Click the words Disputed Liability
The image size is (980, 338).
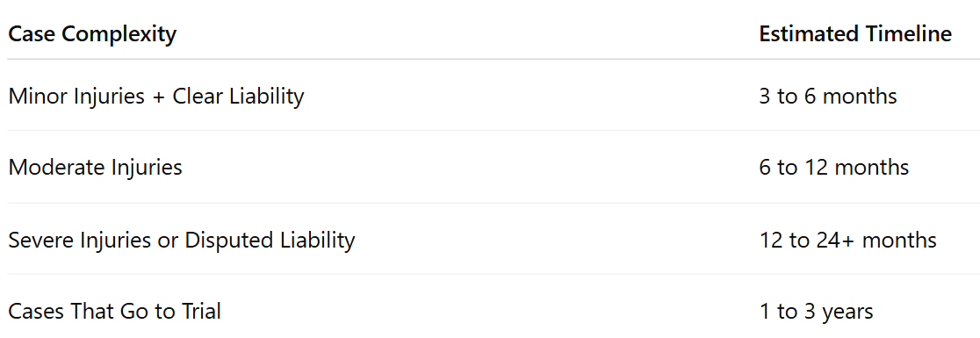pos(270,240)
